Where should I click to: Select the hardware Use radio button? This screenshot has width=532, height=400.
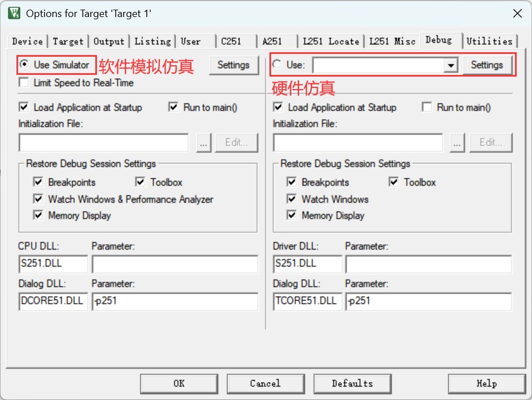point(277,64)
